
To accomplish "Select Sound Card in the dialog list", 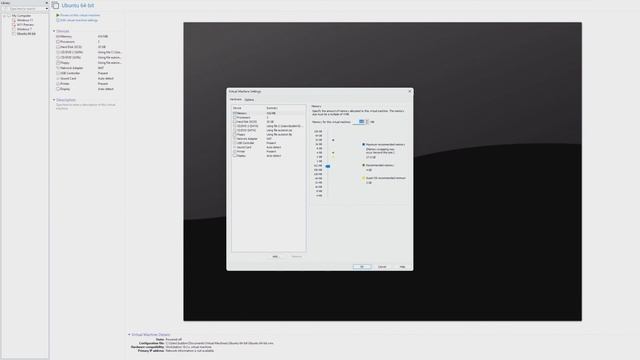I will pyautogui.click(x=269, y=147).
